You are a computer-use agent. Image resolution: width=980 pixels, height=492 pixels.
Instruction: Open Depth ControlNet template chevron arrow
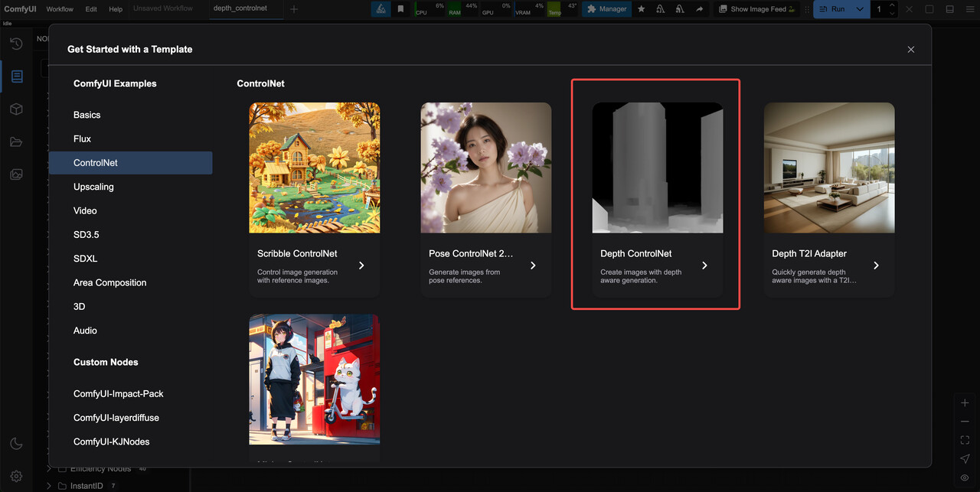[x=704, y=266]
